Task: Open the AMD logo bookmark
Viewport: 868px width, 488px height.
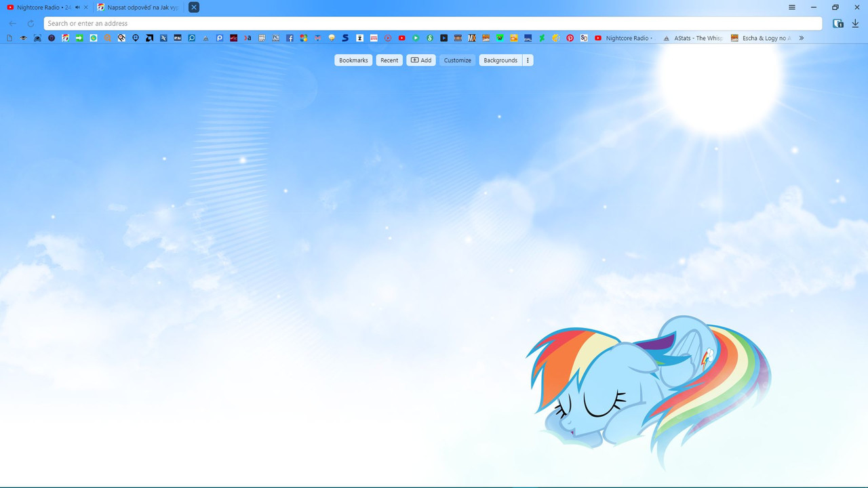Action: [149, 38]
